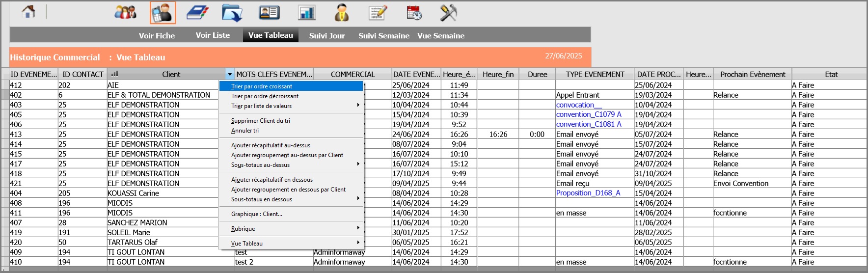The height and width of the screenshot is (273, 868).
Task: Switch to Suivi Jour tab
Action: (x=327, y=35)
